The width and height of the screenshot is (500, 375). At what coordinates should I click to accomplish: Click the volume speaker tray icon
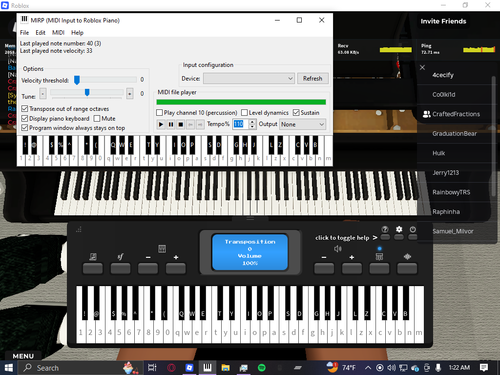coord(391,368)
